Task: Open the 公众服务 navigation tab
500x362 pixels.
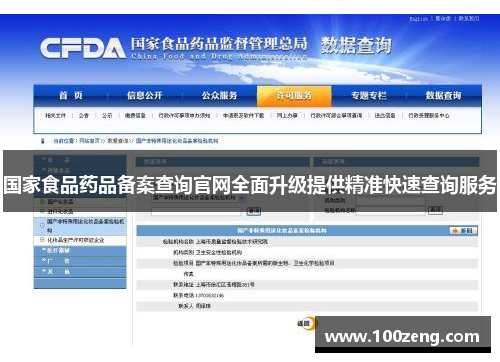Action: pyautogui.click(x=219, y=96)
